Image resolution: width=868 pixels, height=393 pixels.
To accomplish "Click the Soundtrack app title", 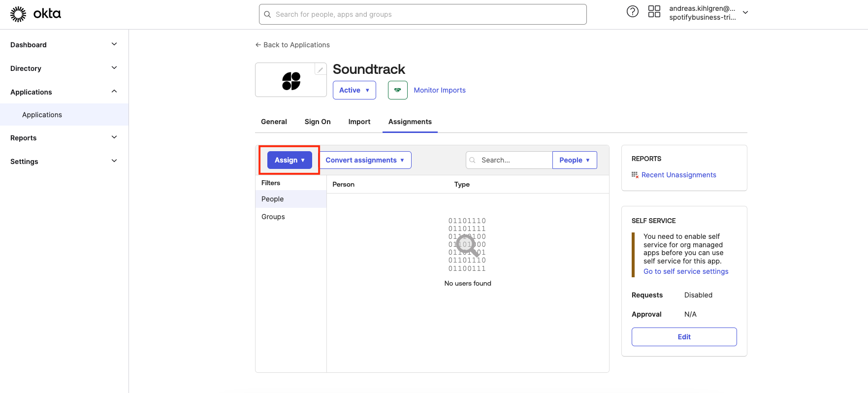I will click(x=369, y=69).
